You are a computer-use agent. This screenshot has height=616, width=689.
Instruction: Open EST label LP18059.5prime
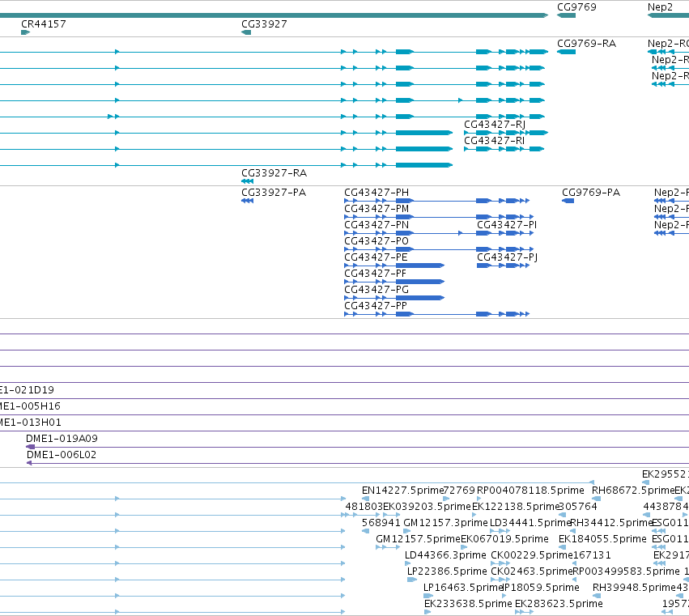[x=541, y=588]
